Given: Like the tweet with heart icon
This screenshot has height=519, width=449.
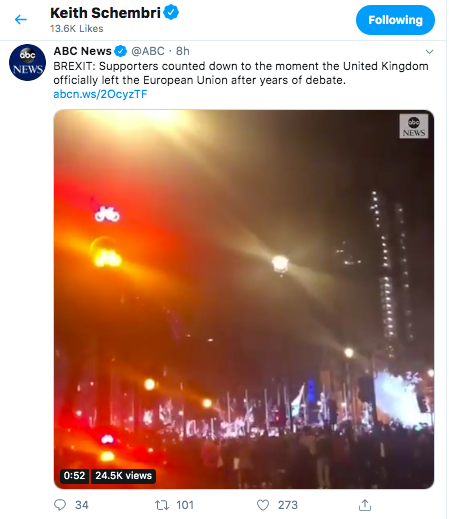Looking at the screenshot, I should click(263, 505).
